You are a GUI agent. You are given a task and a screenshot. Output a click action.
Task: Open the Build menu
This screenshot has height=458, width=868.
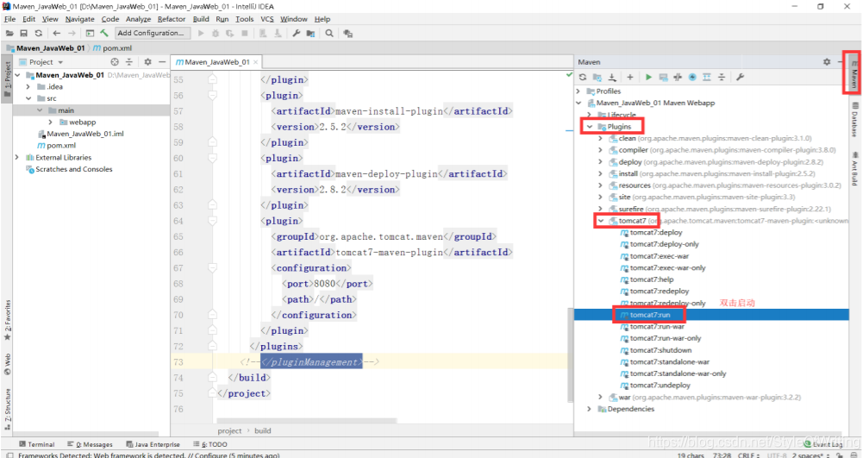point(201,19)
